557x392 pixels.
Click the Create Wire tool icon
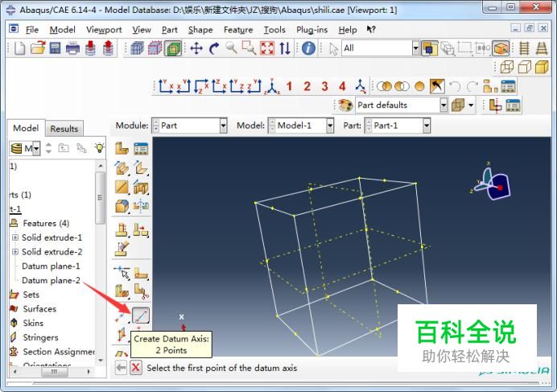point(122,187)
